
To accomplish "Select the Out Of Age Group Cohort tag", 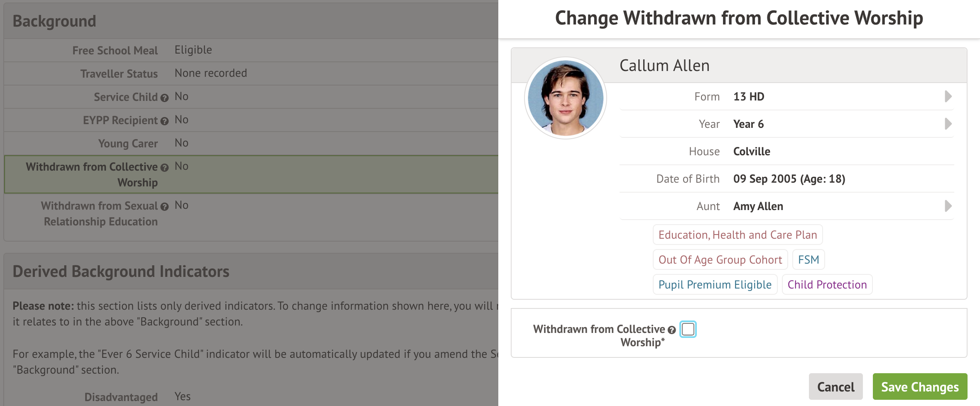I will [720, 260].
